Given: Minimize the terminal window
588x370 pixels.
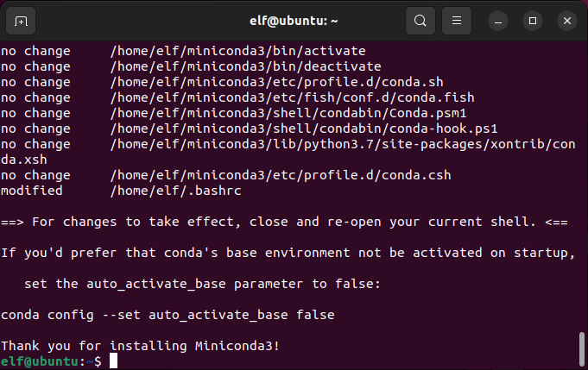Looking at the screenshot, I should pos(498,21).
